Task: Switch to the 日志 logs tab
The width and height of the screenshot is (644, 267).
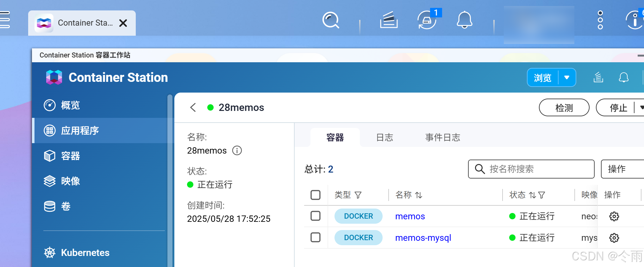Action: point(385,137)
